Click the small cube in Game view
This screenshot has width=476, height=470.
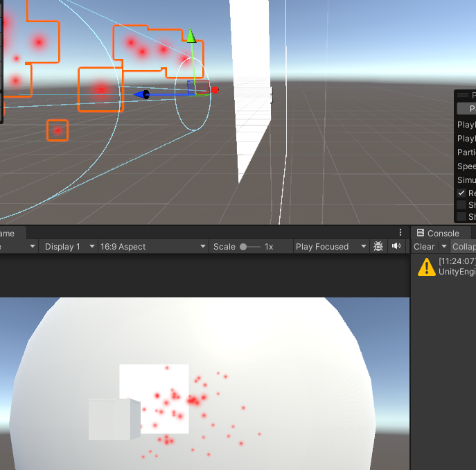114,419
